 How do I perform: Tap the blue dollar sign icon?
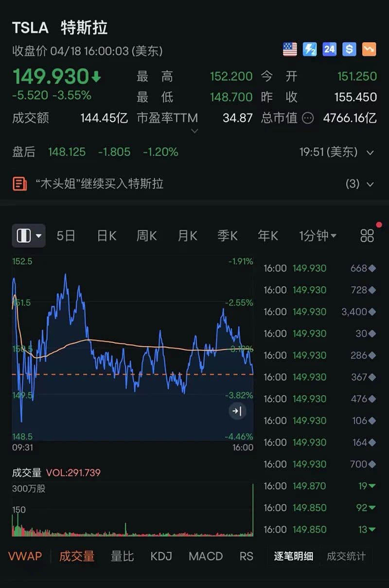pos(349,49)
